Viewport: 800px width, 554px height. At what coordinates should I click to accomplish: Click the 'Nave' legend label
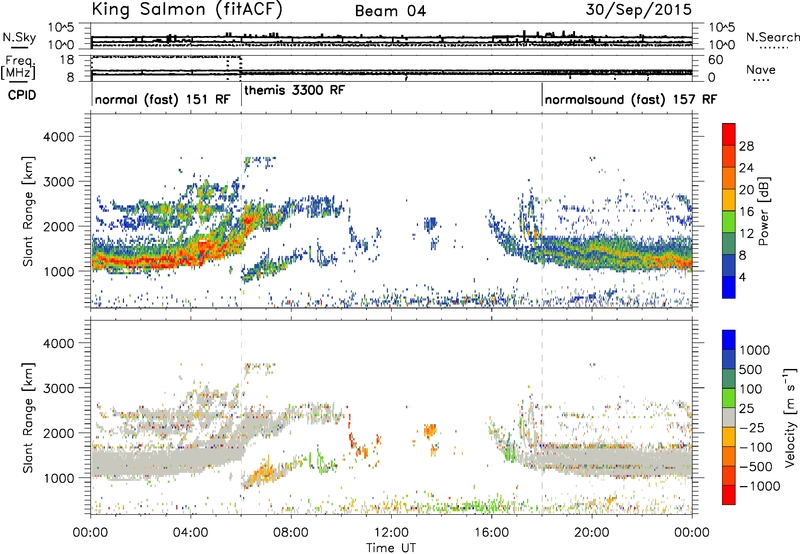(x=761, y=69)
